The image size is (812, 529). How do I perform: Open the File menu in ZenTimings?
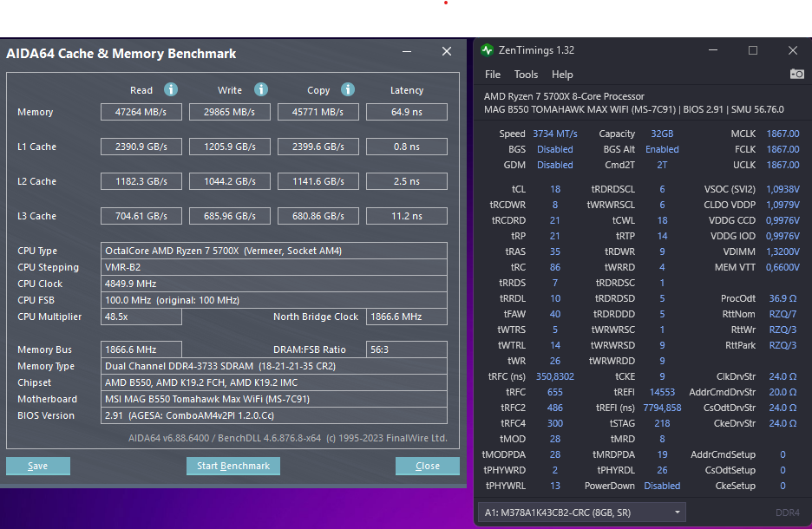pyautogui.click(x=493, y=75)
